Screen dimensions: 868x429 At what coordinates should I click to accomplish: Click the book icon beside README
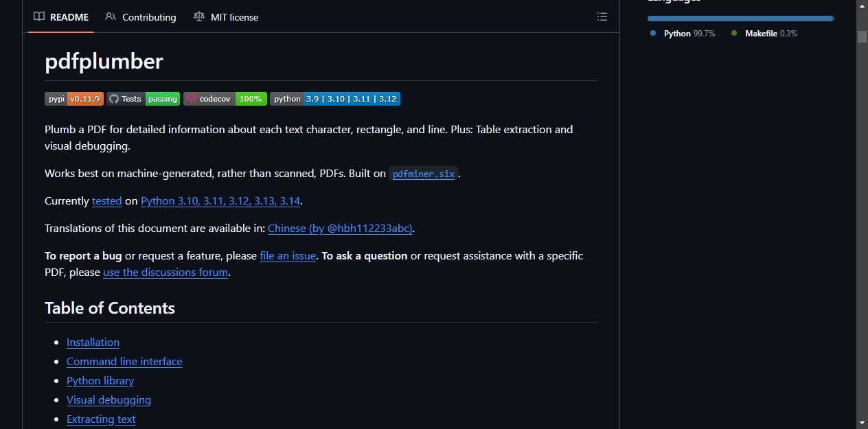point(39,17)
